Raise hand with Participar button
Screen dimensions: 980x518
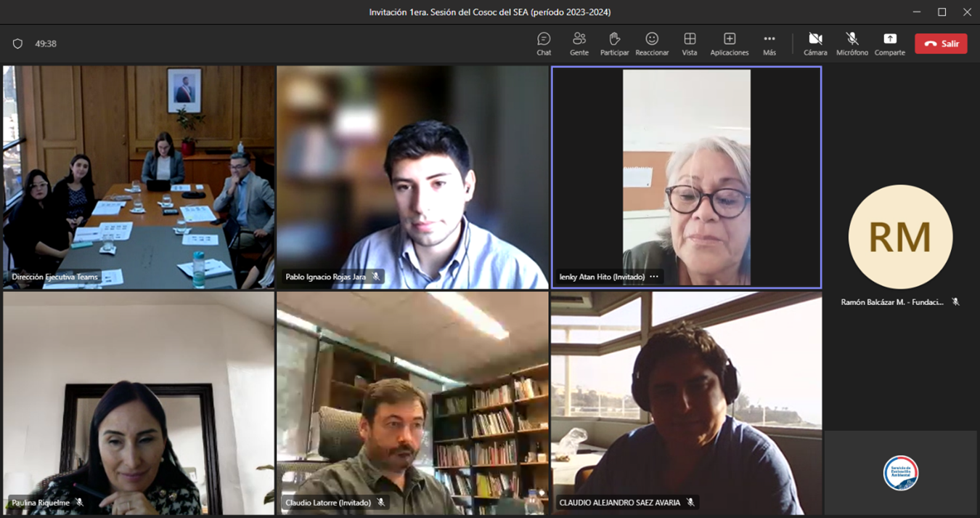click(x=614, y=44)
